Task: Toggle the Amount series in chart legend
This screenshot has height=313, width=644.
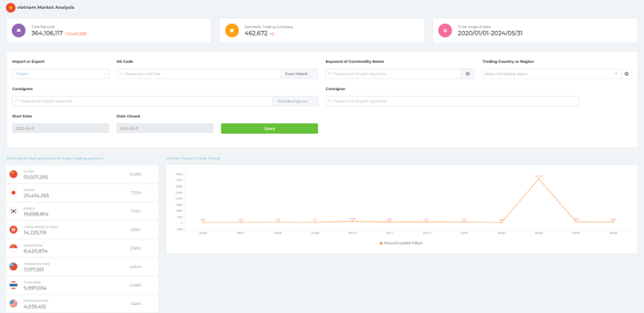Action: pos(401,243)
